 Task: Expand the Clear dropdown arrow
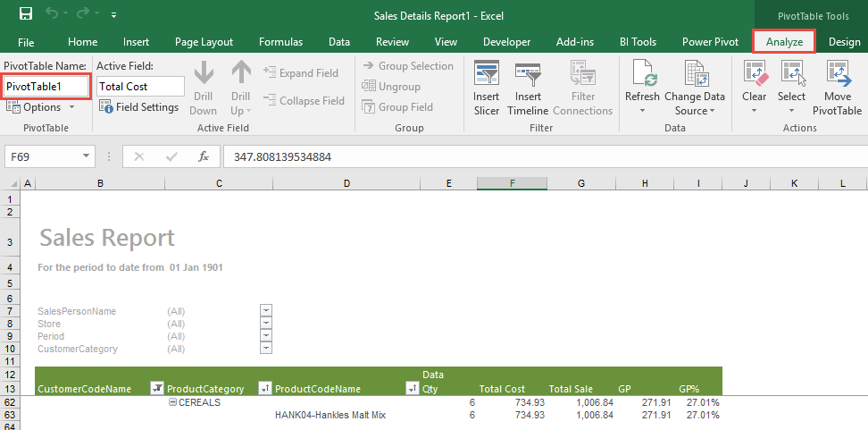[x=754, y=111]
